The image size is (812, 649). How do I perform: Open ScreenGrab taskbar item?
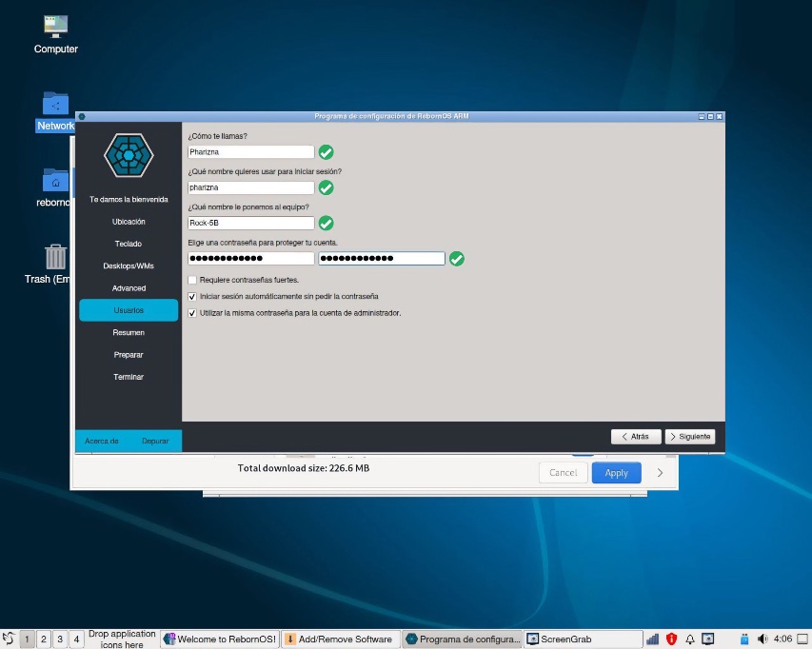tap(583, 639)
